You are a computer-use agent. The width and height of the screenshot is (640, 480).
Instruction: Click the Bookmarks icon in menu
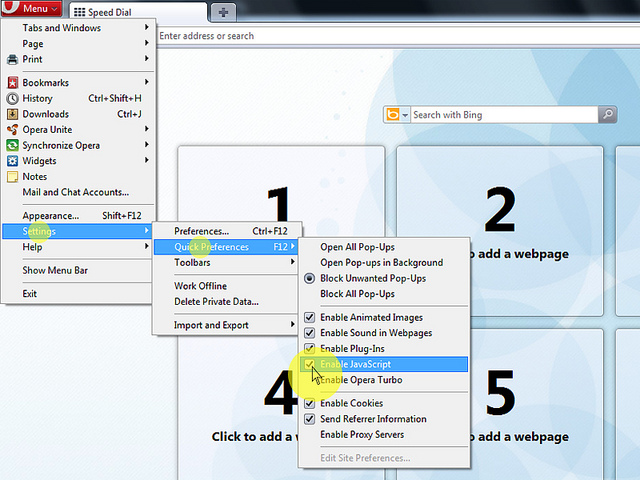point(13,83)
